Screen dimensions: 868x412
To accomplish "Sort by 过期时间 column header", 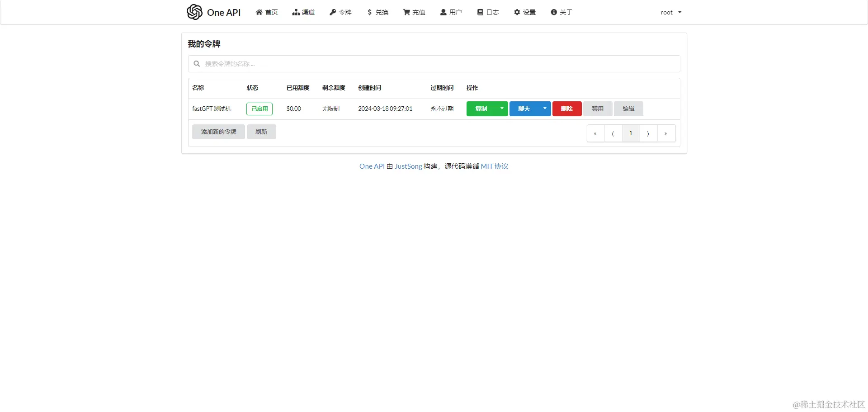I will pos(442,88).
